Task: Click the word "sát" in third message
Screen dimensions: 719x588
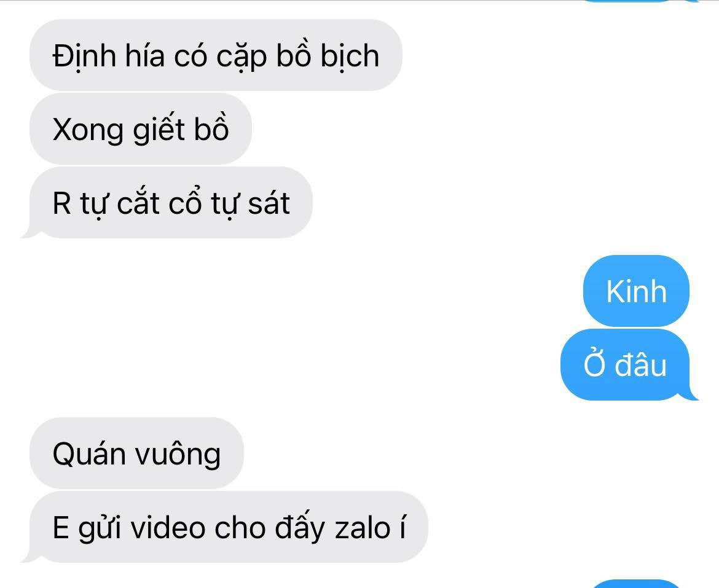Action: (x=269, y=203)
